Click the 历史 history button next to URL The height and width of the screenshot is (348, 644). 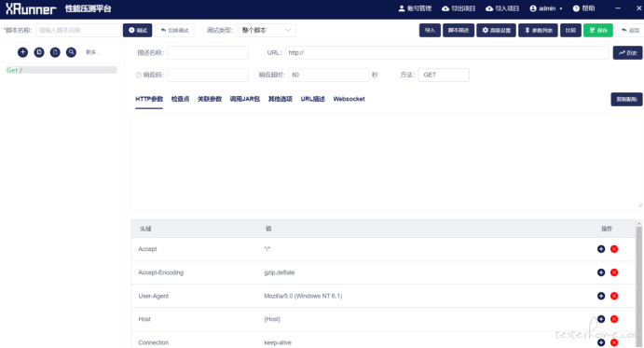627,52
